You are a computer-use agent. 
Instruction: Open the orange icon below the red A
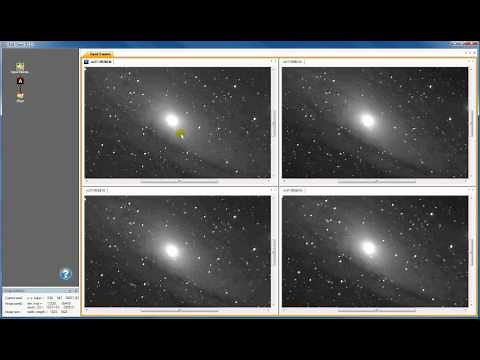(20, 96)
